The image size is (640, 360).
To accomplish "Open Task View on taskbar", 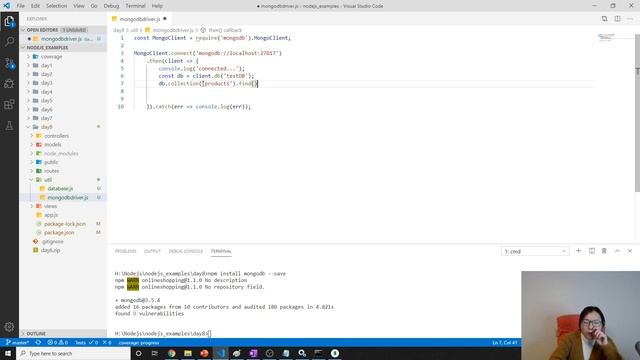I will 155,353.
